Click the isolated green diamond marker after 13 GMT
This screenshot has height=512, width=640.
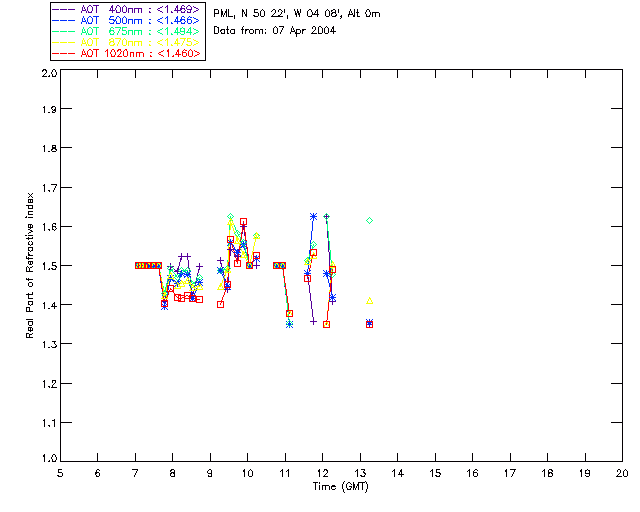(369, 220)
